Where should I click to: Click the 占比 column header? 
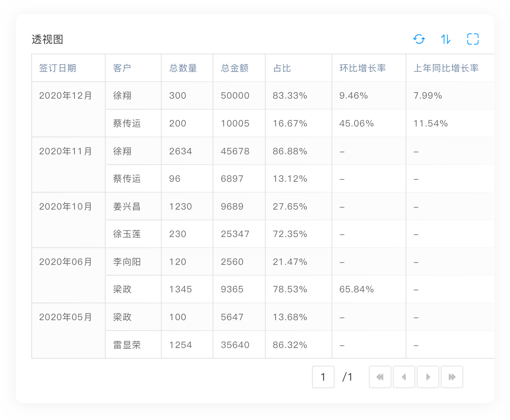(x=282, y=68)
